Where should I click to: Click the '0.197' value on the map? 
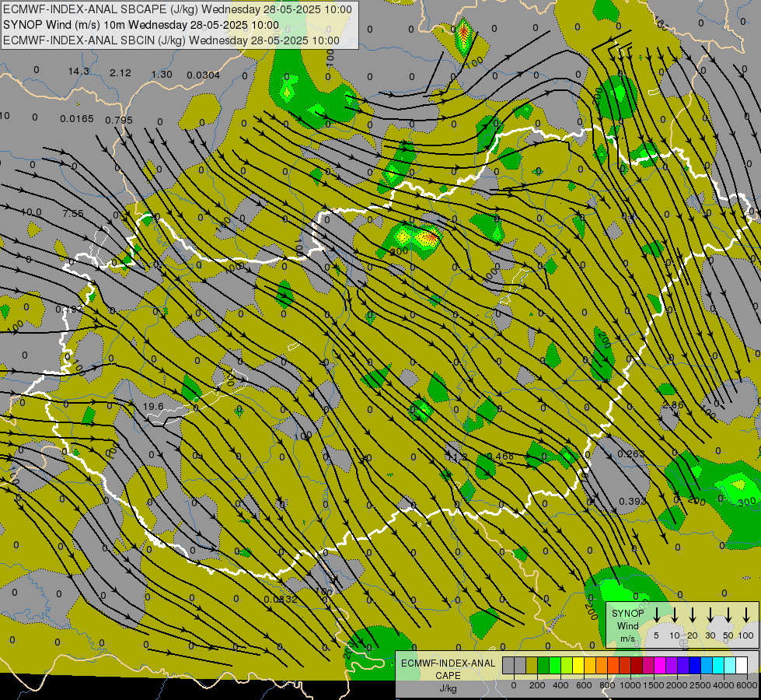tap(69, 310)
